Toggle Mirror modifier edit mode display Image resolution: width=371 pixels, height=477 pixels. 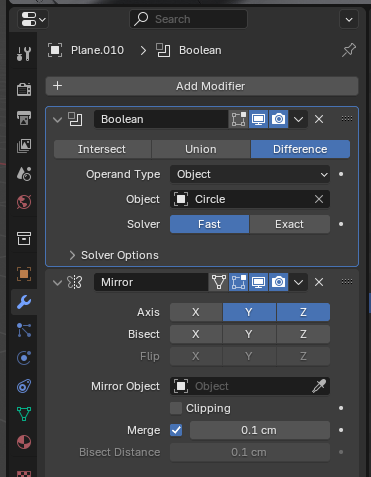(x=238, y=282)
